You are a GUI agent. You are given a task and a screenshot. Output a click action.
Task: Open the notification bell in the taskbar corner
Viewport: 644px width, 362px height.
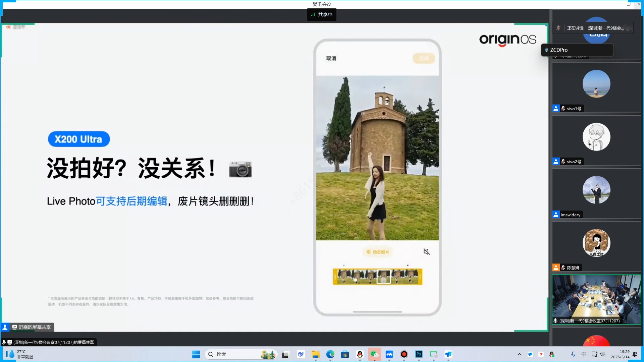635,354
